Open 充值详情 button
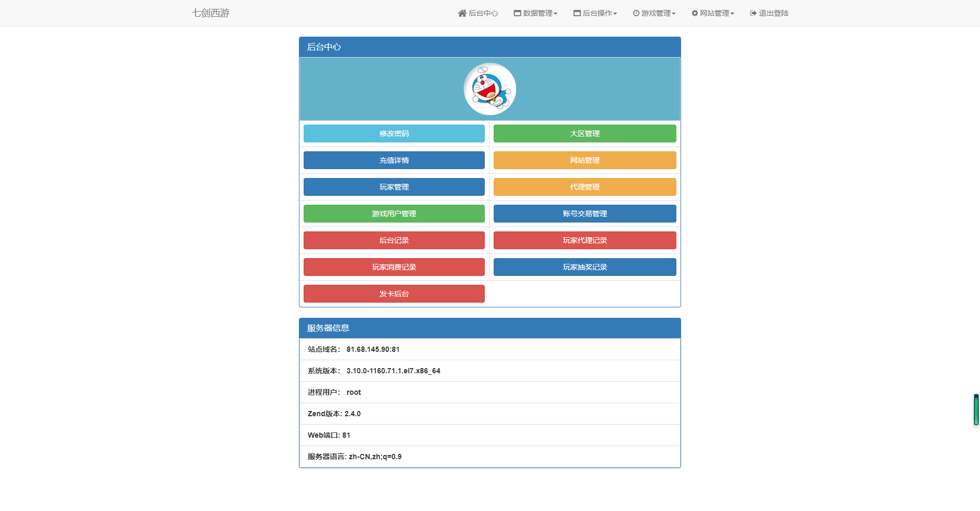Viewport: 980px width, 511px height. click(x=394, y=160)
